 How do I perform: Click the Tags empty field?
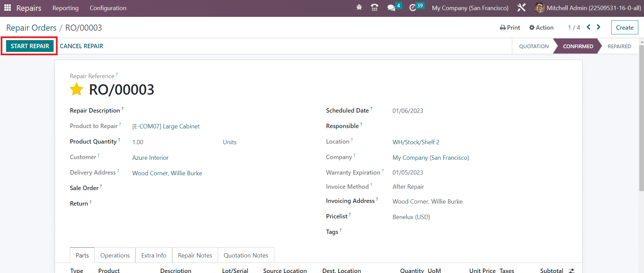coord(480,232)
